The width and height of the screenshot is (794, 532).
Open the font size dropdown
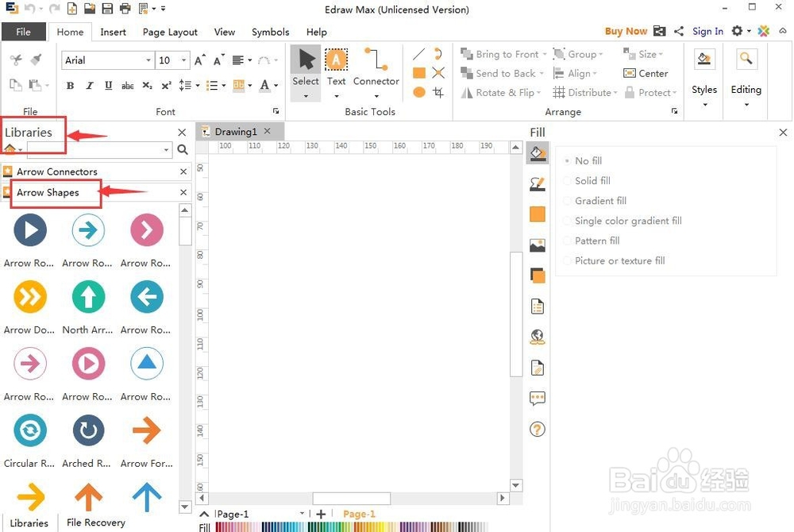coord(184,60)
